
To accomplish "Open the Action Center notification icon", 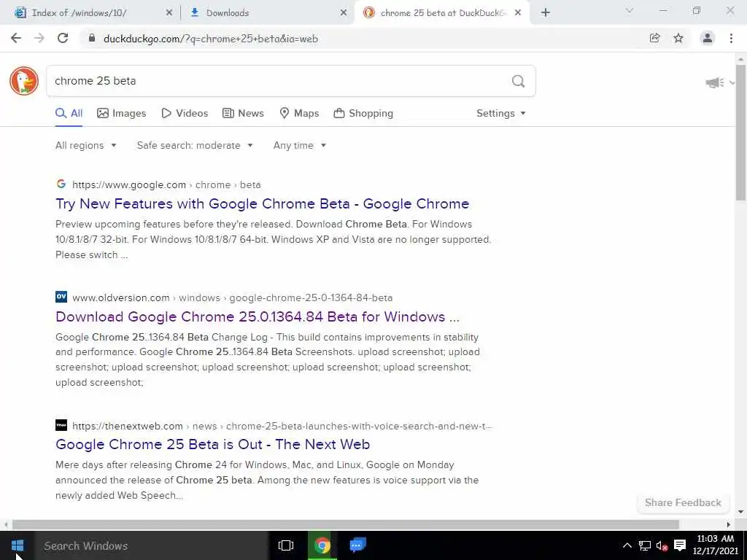I will tap(680, 545).
